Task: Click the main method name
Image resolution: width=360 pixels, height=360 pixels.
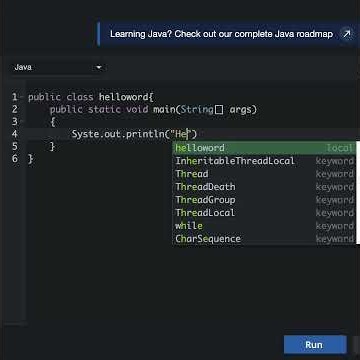Action: coord(164,109)
